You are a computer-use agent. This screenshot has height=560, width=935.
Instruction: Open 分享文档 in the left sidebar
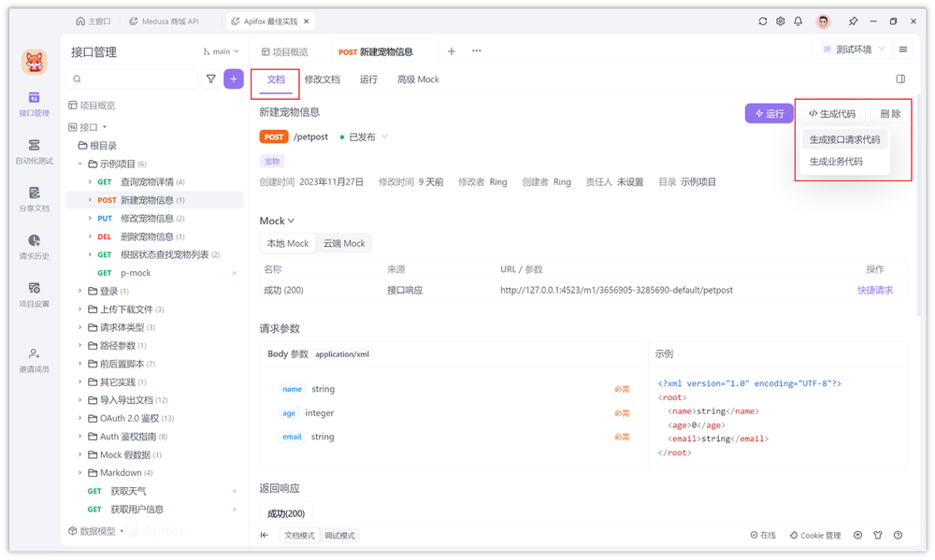[35, 198]
